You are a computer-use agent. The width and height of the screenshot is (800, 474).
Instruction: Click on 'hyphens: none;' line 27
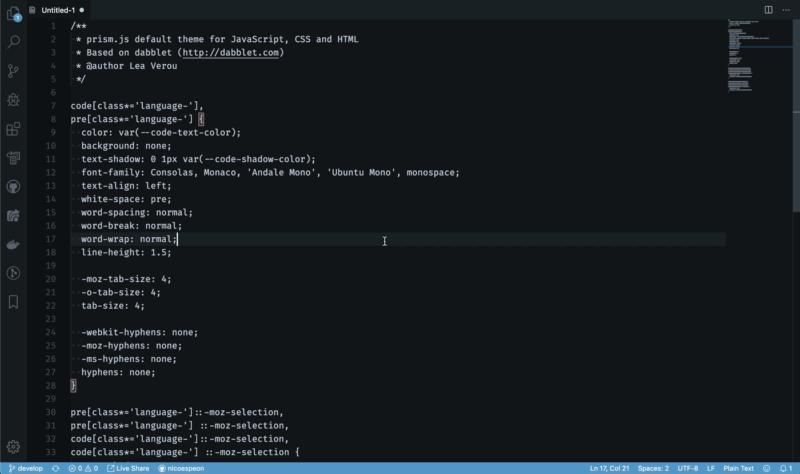pos(118,372)
